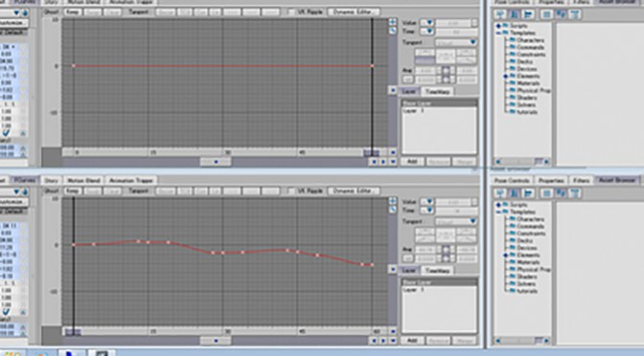Click the last Asset Browser toolbar icon in the lower panel
The width and height of the screenshot is (644, 356).
(x=575, y=192)
